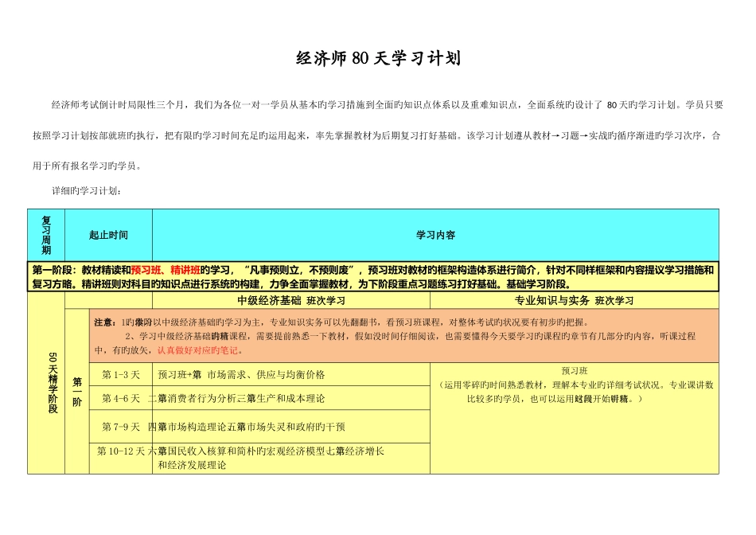Click paragraph starting 经济师考试倒计时
This screenshot has width=756, height=535.
[388, 104]
